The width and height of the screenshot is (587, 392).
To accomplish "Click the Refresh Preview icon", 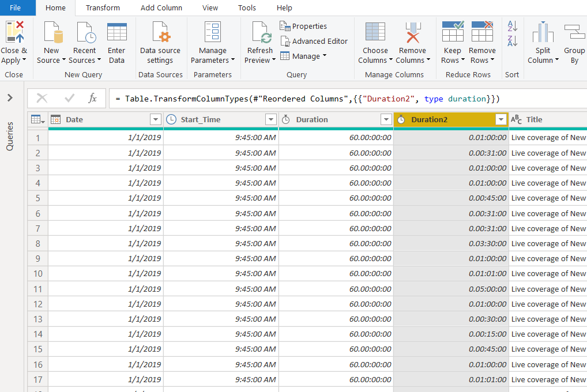I will tap(259, 32).
